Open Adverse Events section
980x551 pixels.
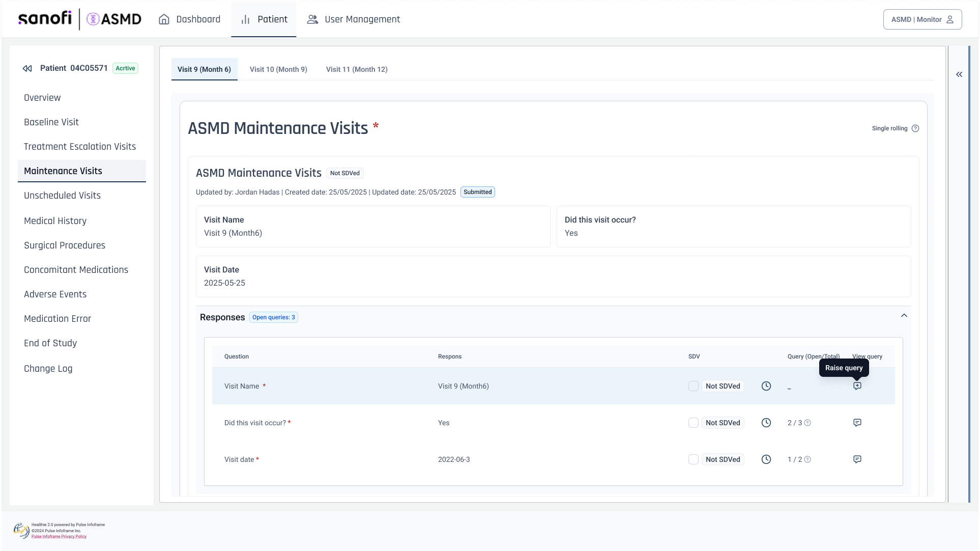pyautogui.click(x=55, y=294)
